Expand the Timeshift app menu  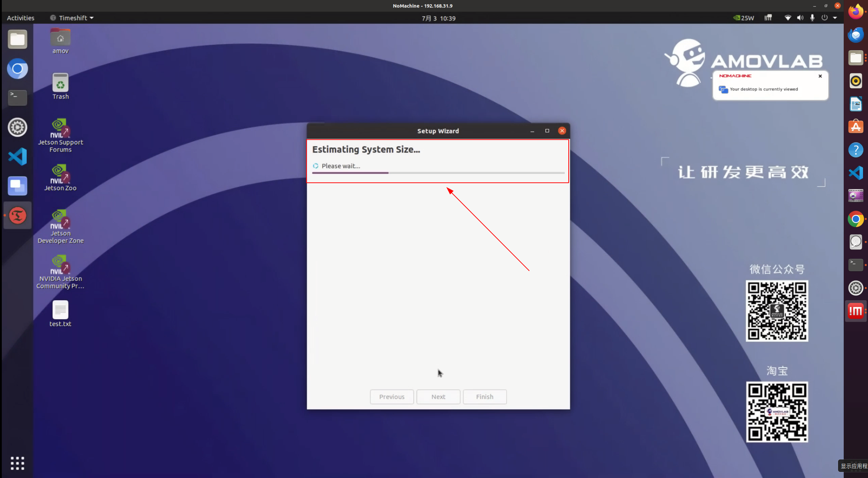tap(72, 18)
